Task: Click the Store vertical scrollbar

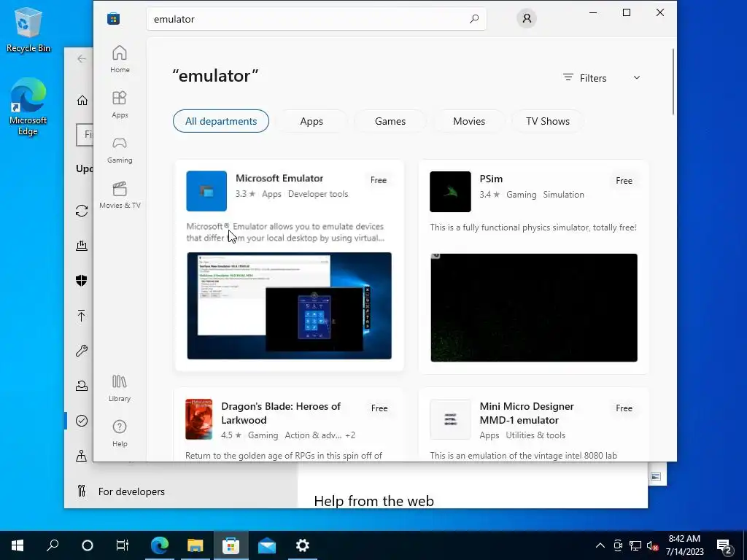Action: (x=673, y=81)
